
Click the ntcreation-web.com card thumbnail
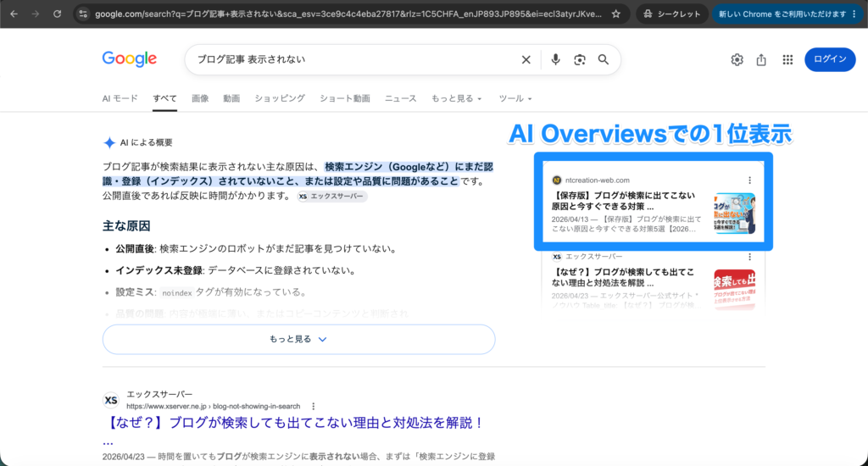[735, 213]
